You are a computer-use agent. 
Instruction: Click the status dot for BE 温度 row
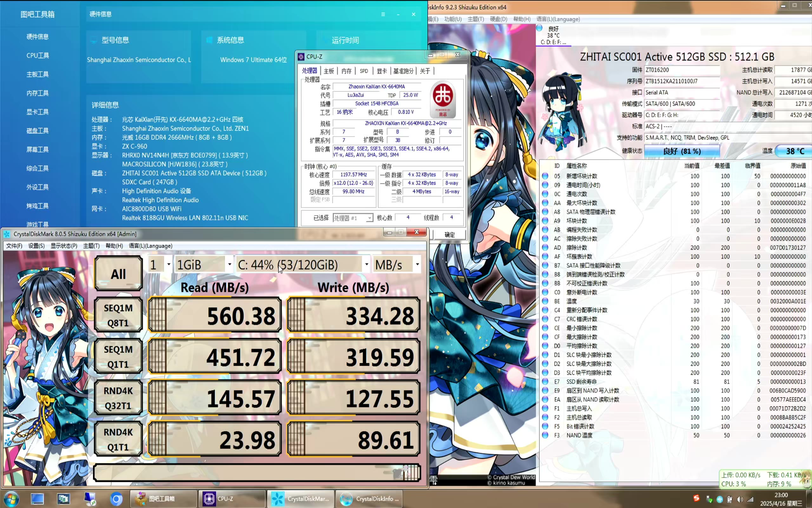click(545, 301)
